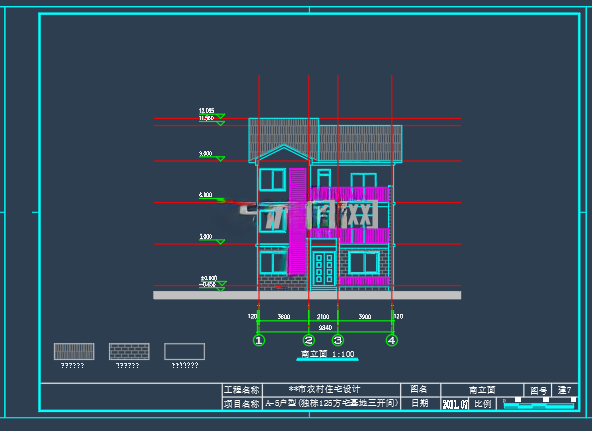Viewport: 592px width, 431px height.
Task: Click the 项目名称 title block cell
Action: [x=242, y=403]
